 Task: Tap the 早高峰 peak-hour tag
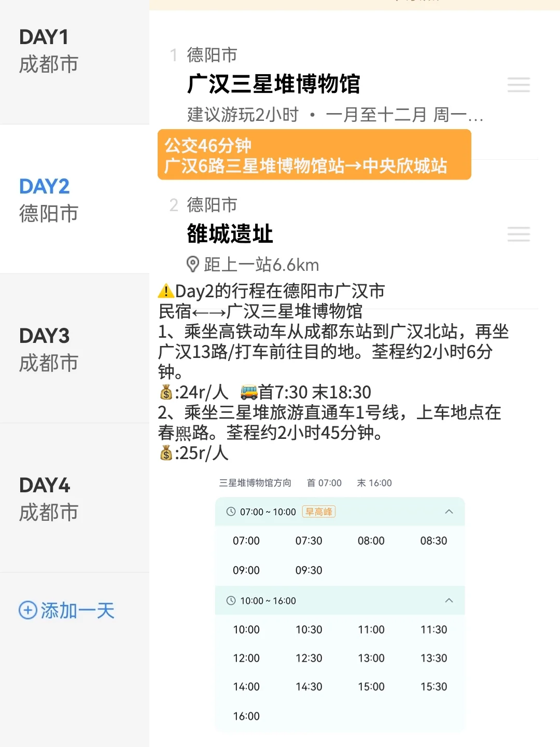point(319,512)
